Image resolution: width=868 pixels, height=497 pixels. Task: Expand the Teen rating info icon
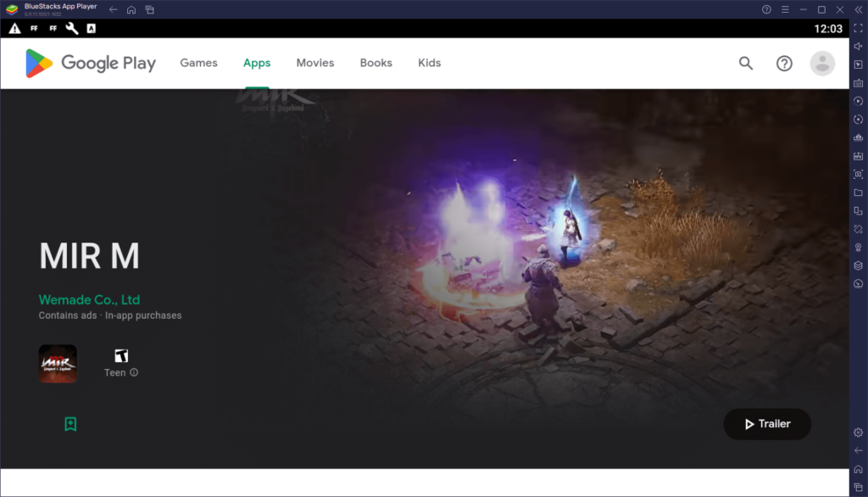pyautogui.click(x=135, y=372)
